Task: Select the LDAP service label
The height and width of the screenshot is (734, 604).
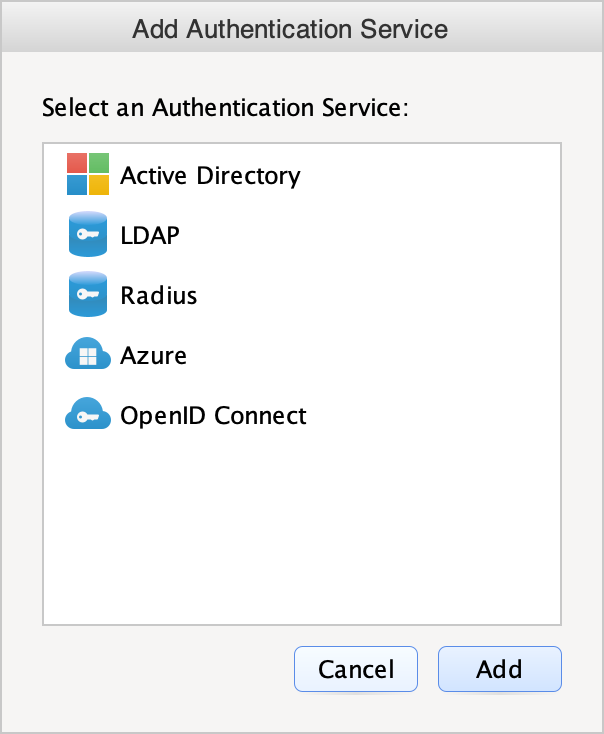Action: (150, 235)
